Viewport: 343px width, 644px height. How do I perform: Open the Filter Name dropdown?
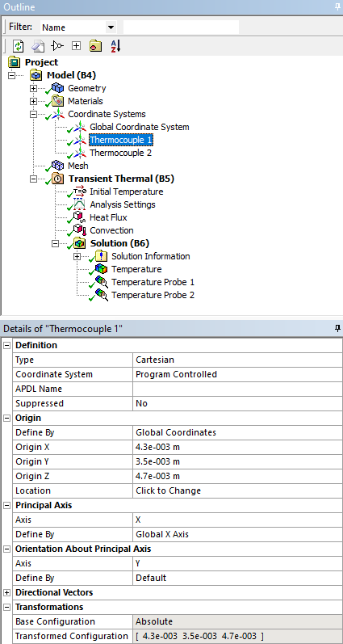click(x=111, y=27)
